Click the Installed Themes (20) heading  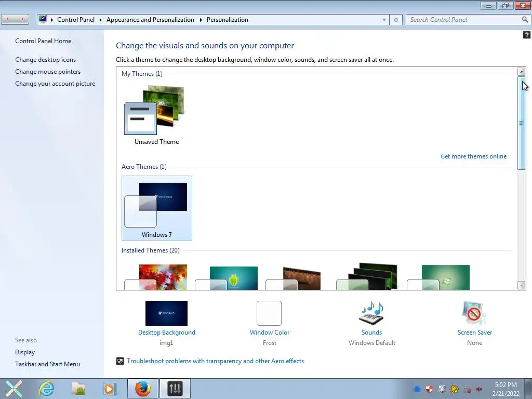pos(150,250)
